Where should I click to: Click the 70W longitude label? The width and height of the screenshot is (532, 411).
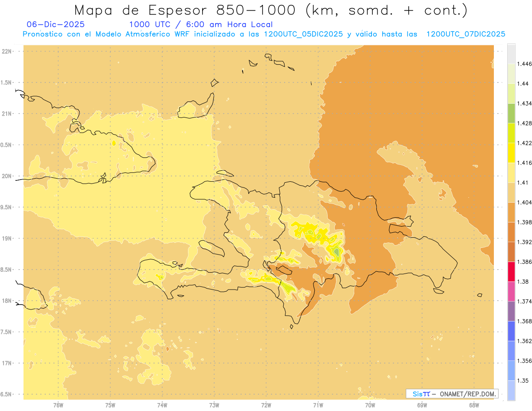(370, 405)
